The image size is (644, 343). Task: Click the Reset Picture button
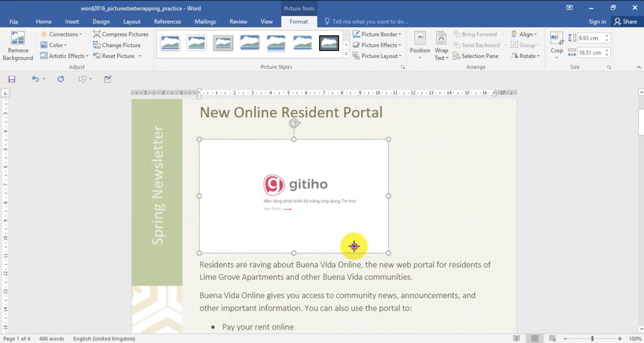click(x=114, y=56)
